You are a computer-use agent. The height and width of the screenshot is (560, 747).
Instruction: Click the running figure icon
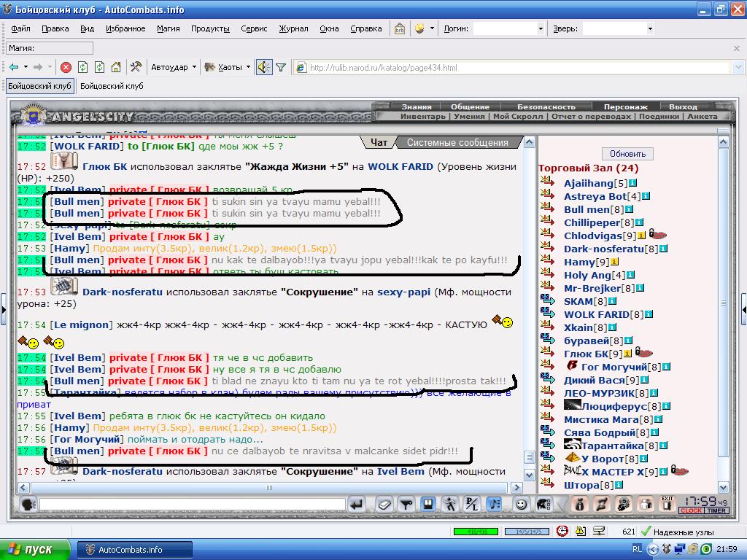[449, 505]
